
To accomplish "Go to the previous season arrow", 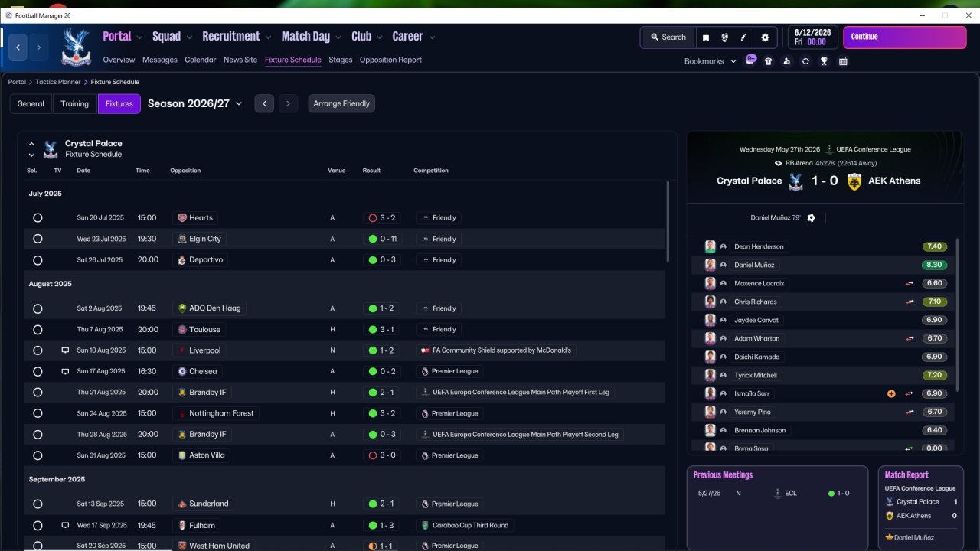I will coord(264,103).
